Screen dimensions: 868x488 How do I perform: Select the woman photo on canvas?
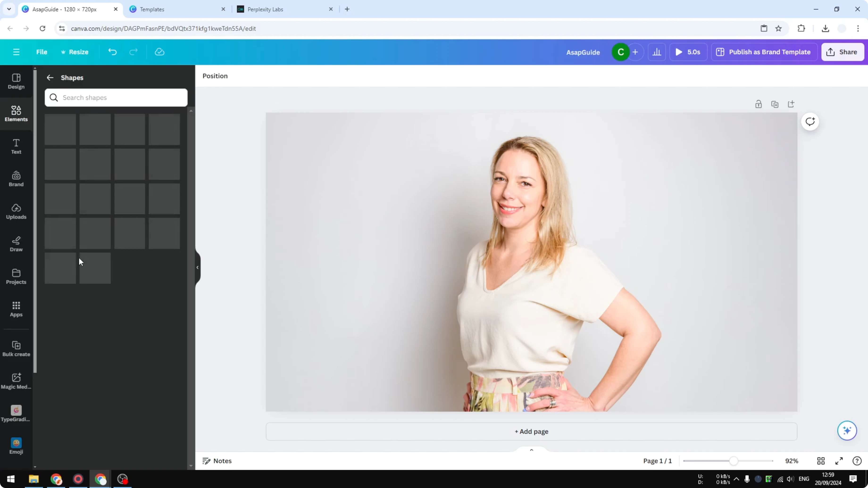coord(531,262)
